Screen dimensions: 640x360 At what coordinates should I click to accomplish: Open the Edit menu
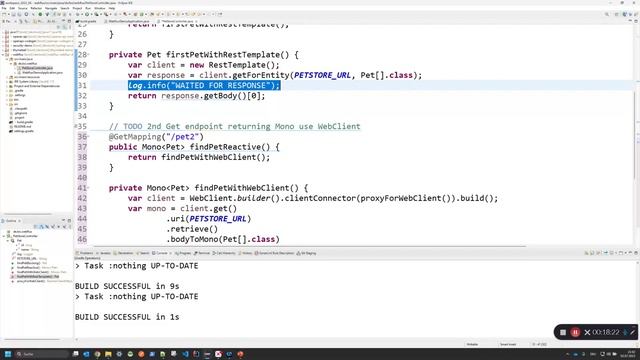(x=12, y=8)
